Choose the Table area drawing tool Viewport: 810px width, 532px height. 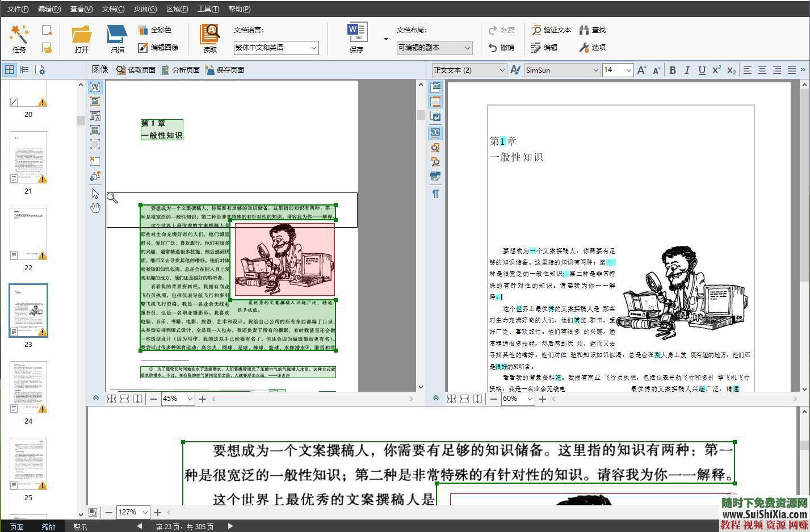click(95, 129)
